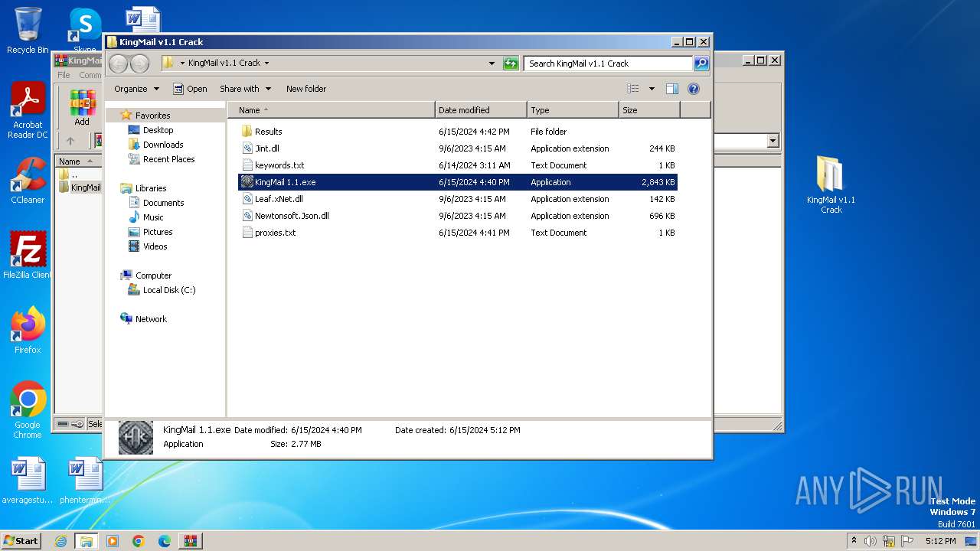Open CCleaner desktop shortcut
The height and width of the screenshot is (551, 980).
click(28, 181)
